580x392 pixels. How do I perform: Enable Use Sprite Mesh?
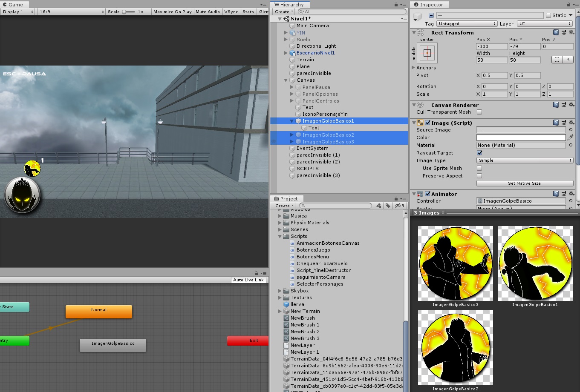point(479,168)
